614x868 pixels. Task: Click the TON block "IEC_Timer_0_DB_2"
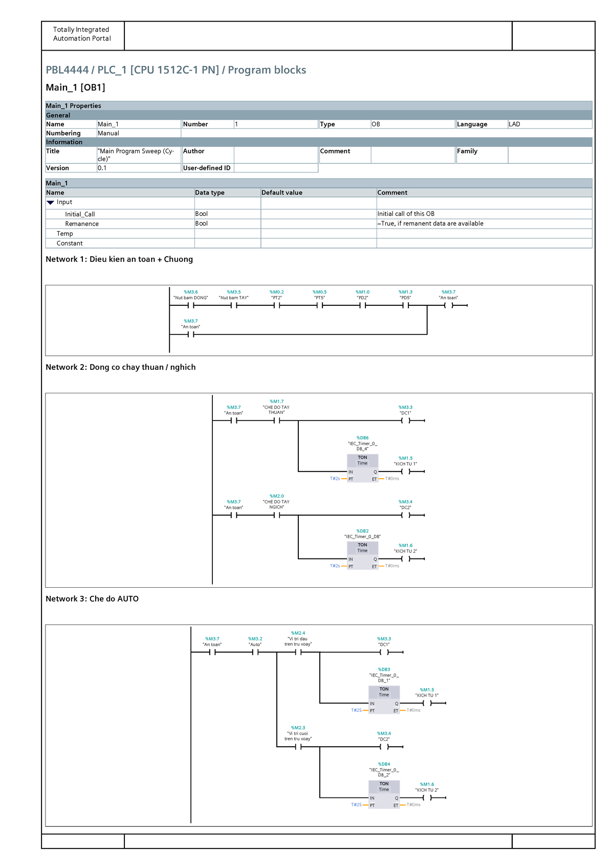click(x=384, y=794)
